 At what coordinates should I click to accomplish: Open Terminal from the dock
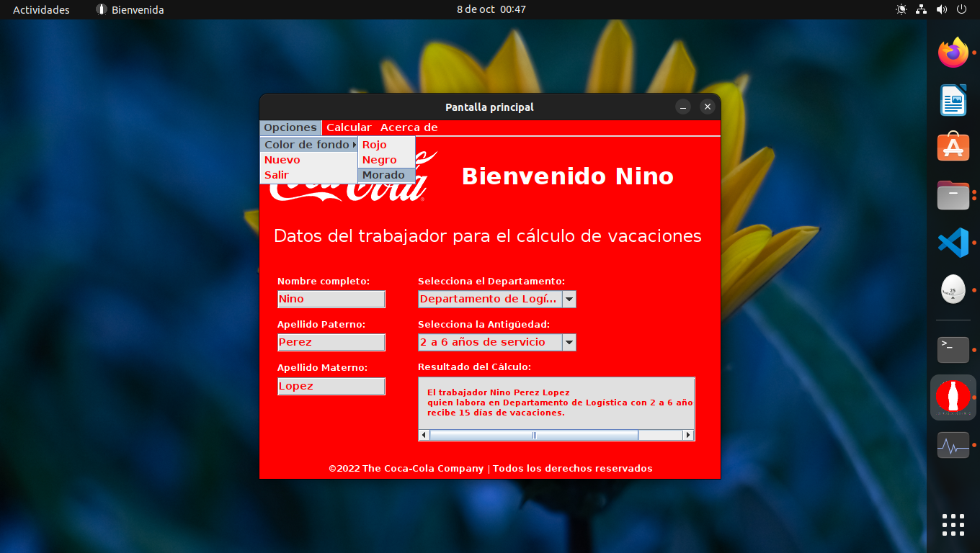[x=953, y=350]
